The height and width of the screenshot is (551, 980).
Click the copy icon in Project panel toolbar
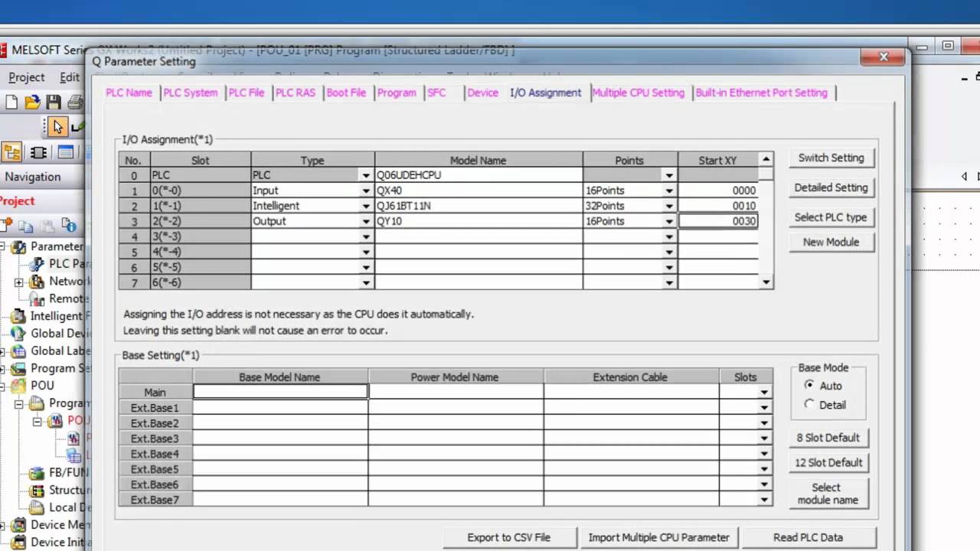coord(26,226)
